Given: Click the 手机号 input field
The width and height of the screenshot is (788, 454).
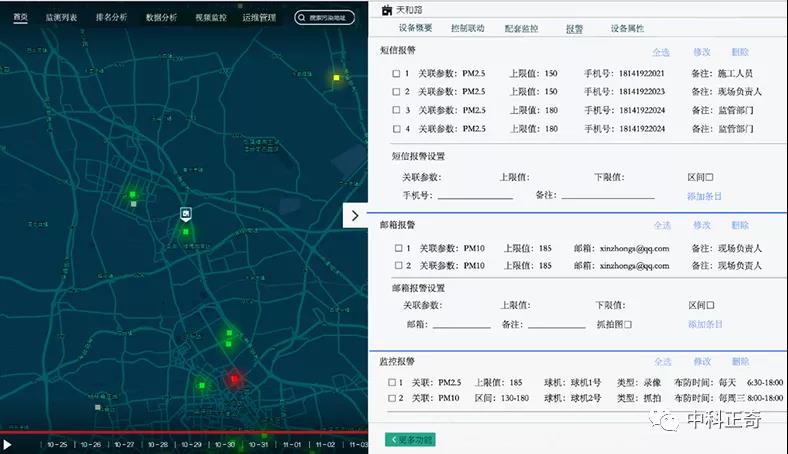Looking at the screenshot, I should [x=474, y=196].
